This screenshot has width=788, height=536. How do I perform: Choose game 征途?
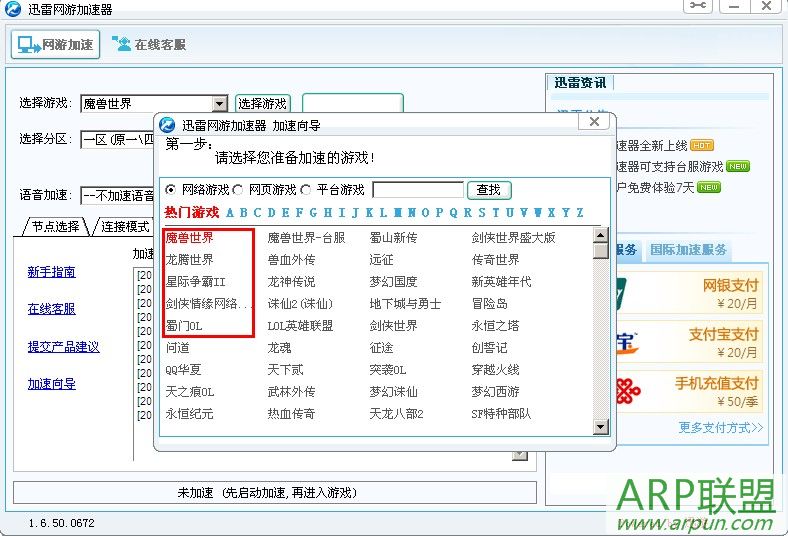point(381,348)
